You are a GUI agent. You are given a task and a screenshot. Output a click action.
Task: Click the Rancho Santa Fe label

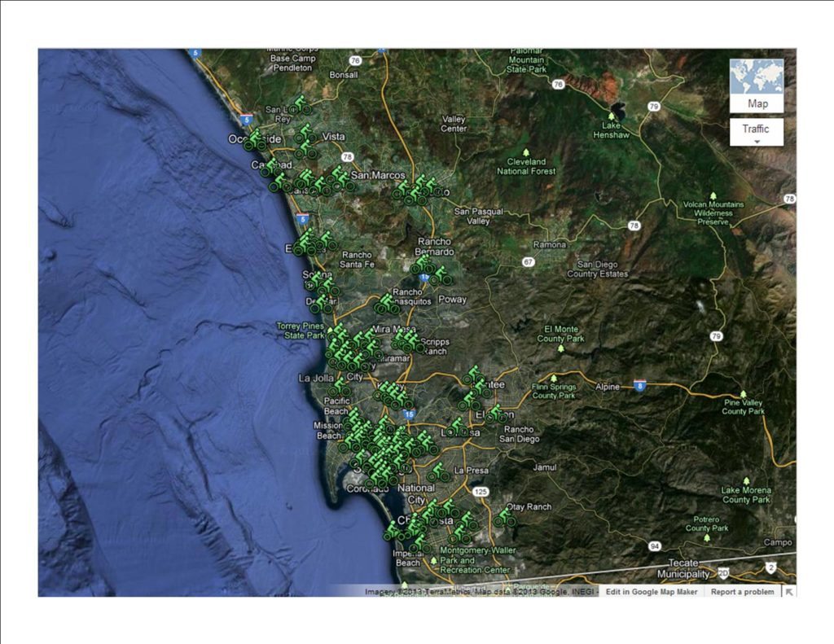pyautogui.click(x=357, y=260)
